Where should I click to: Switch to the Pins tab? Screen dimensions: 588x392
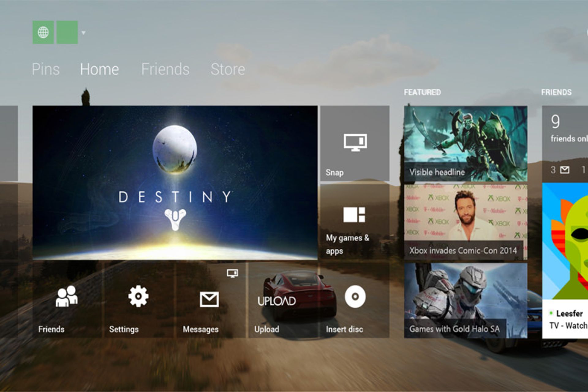pyautogui.click(x=46, y=69)
